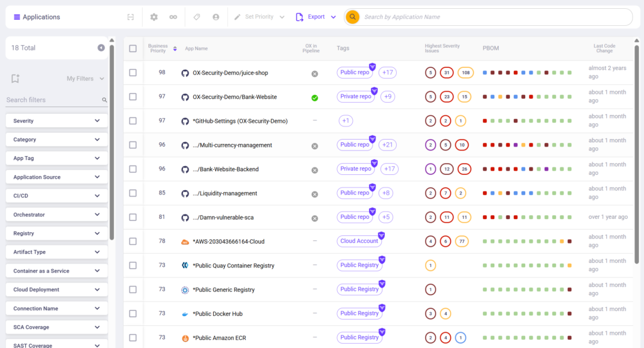Click the scan frame icon in toolbar
This screenshot has height=348, width=644.
[x=131, y=17]
